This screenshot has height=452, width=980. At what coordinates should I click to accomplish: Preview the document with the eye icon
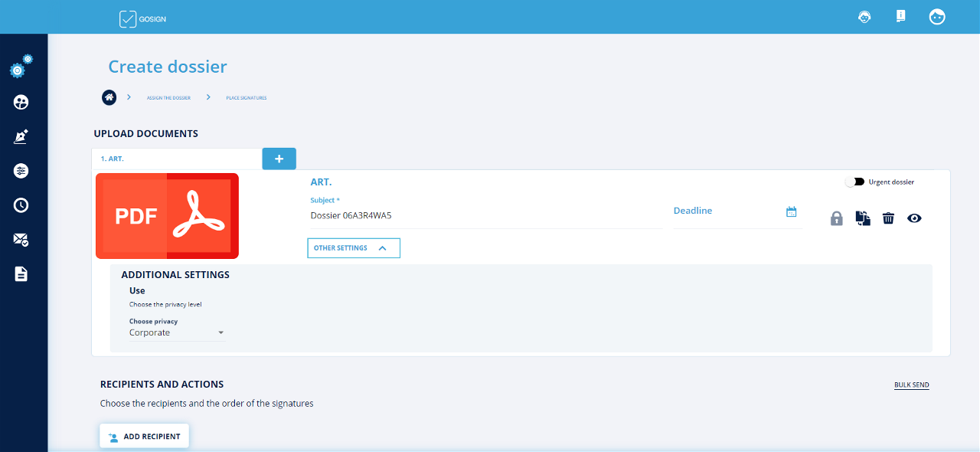tap(914, 218)
